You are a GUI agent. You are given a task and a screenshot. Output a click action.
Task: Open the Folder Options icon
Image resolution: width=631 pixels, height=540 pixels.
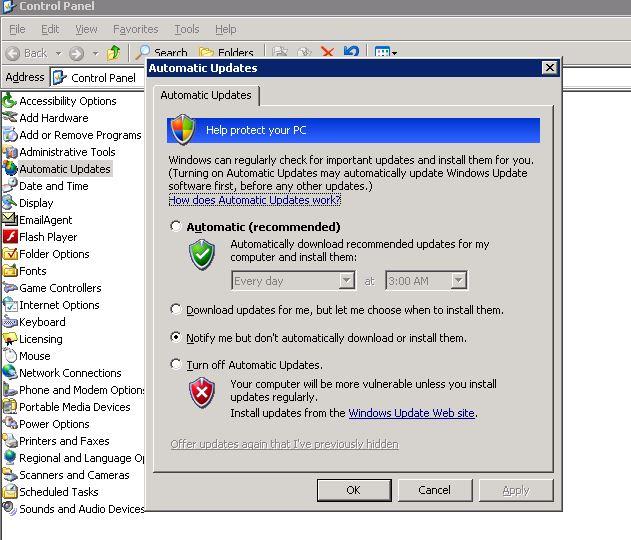9,254
